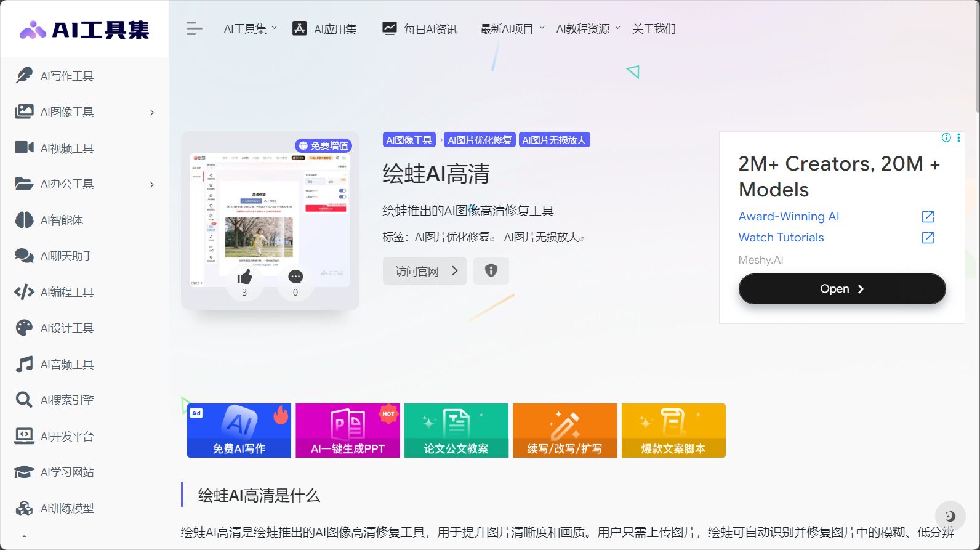This screenshot has width=980, height=550.
Task: Click the AI智能体 brain icon
Action: (x=24, y=220)
